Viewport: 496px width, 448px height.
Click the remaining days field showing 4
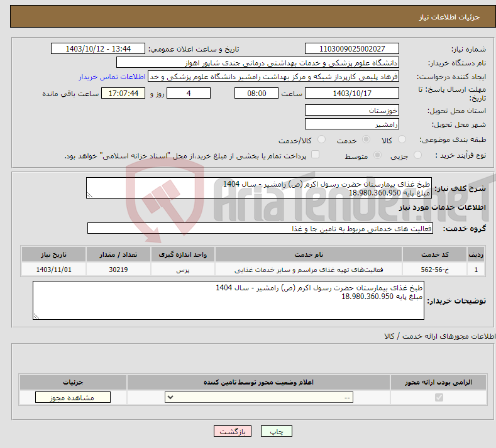(x=189, y=93)
